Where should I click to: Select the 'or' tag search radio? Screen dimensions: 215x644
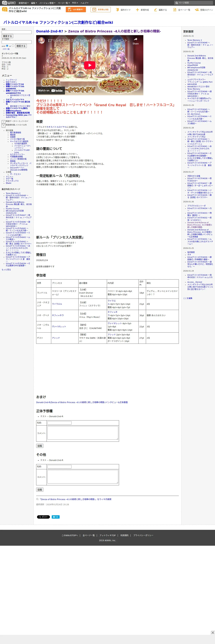pos(13,46)
